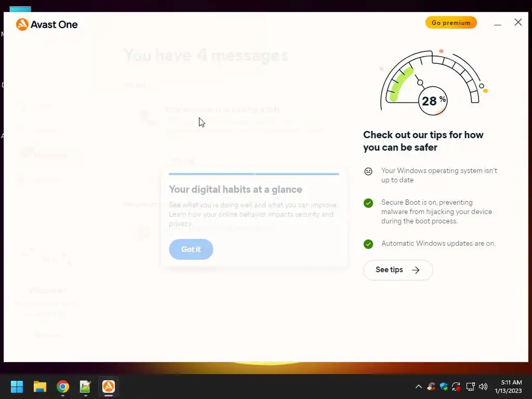
Task: Open network status tray icon
Action: [470, 387]
